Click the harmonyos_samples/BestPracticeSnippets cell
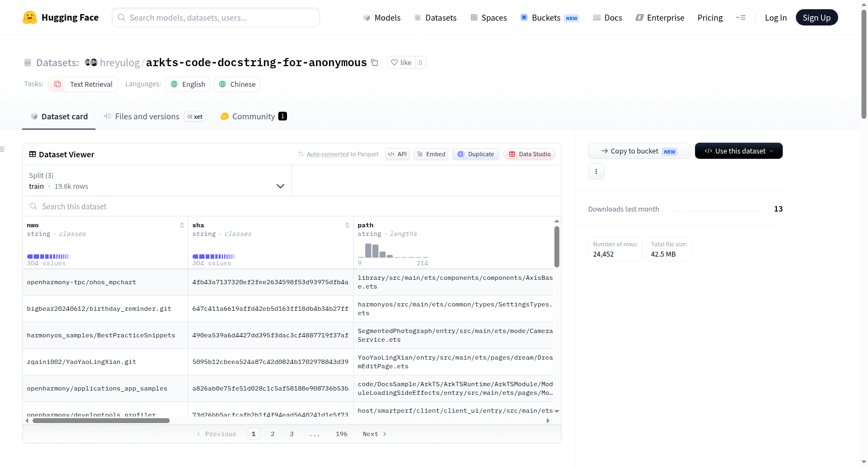The height and width of the screenshot is (467, 868). (x=105, y=335)
